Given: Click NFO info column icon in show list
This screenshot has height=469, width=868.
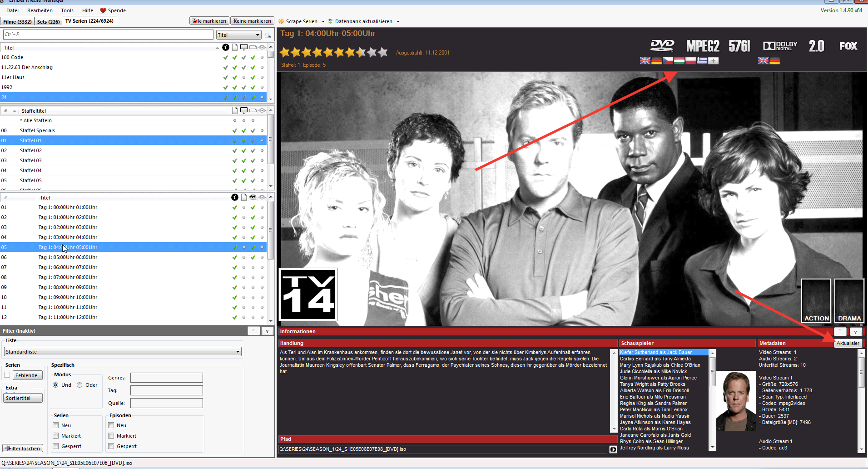Looking at the screenshot, I should [x=226, y=47].
